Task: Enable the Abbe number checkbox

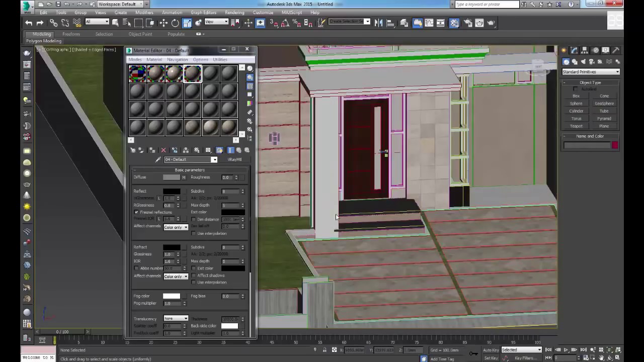Action: tap(136, 268)
